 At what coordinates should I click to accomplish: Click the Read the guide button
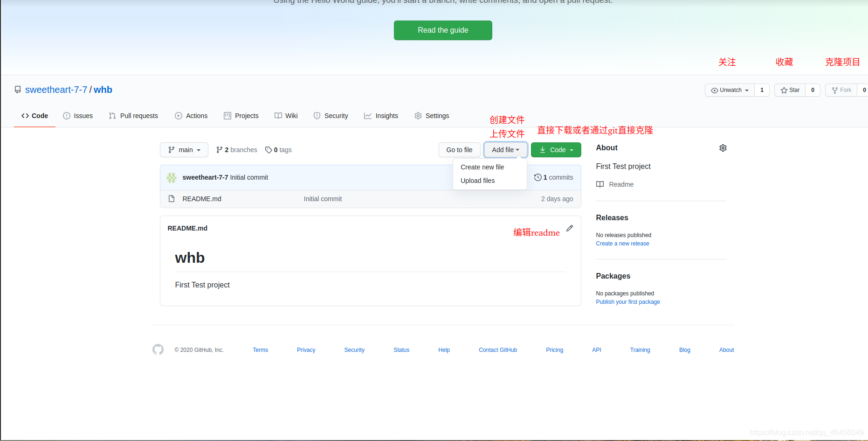(x=443, y=30)
